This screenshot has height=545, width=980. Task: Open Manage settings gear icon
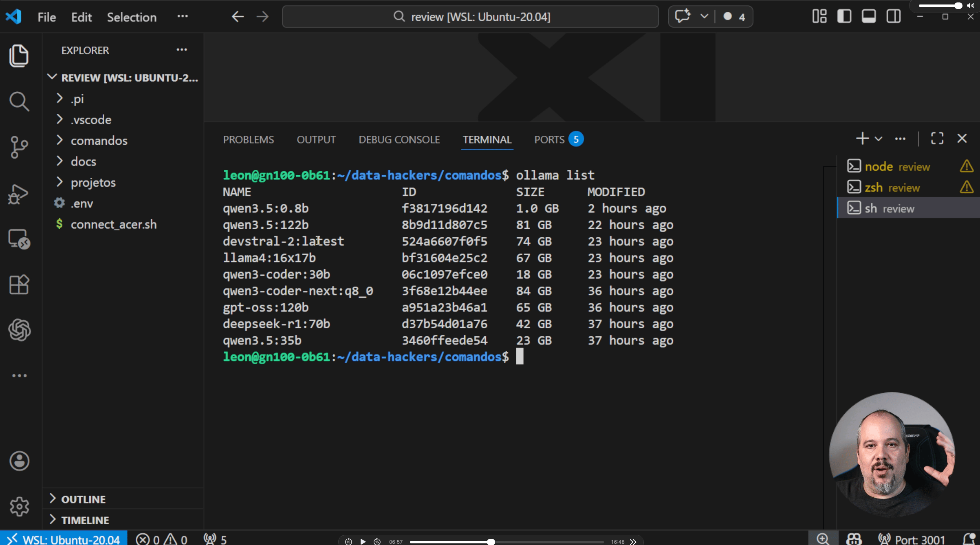[19, 507]
